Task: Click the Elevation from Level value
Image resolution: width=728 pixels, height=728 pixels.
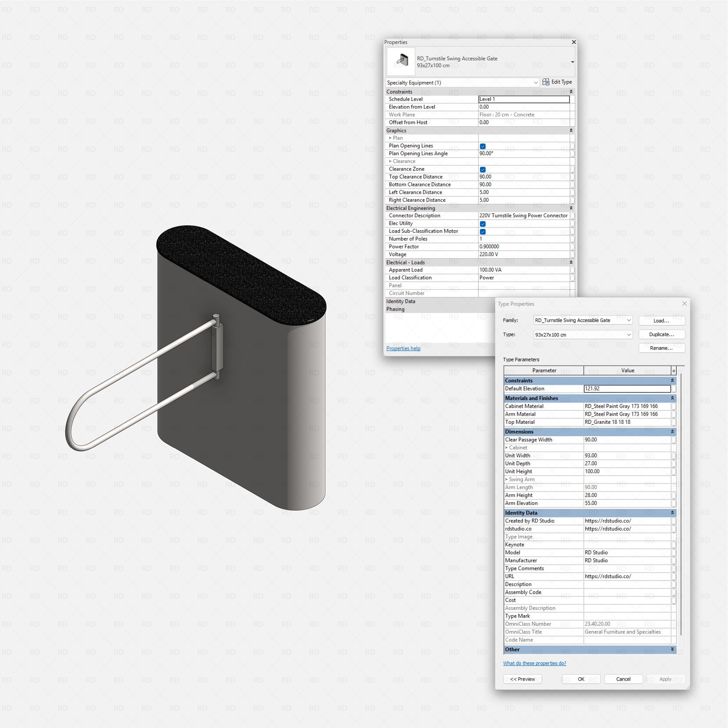Action: [524, 107]
